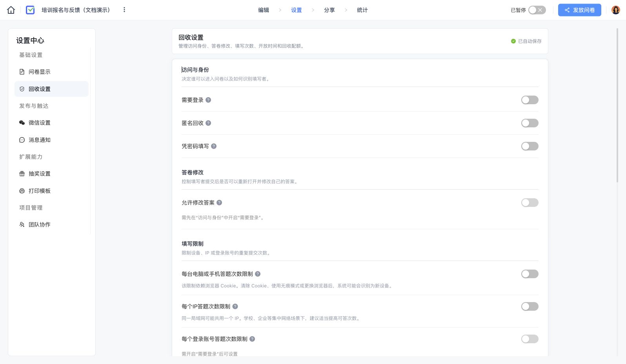Click help icon beside 每个IP答题次数限制
Screen dimensions: 626x364
[x=235, y=306]
